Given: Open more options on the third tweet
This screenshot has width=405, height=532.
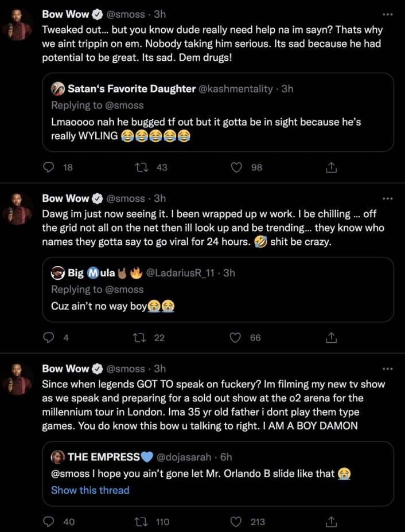Looking at the screenshot, I should pyautogui.click(x=388, y=368).
